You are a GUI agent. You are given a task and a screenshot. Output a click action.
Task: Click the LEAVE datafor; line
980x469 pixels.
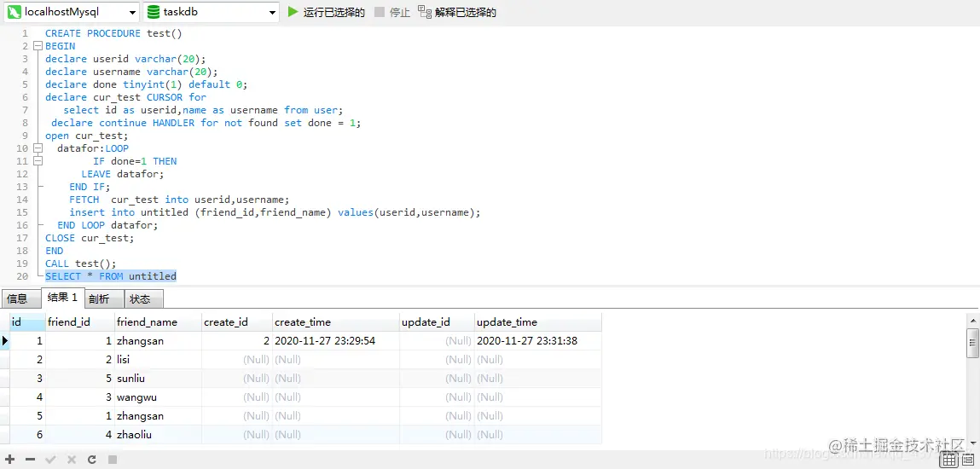pos(123,174)
